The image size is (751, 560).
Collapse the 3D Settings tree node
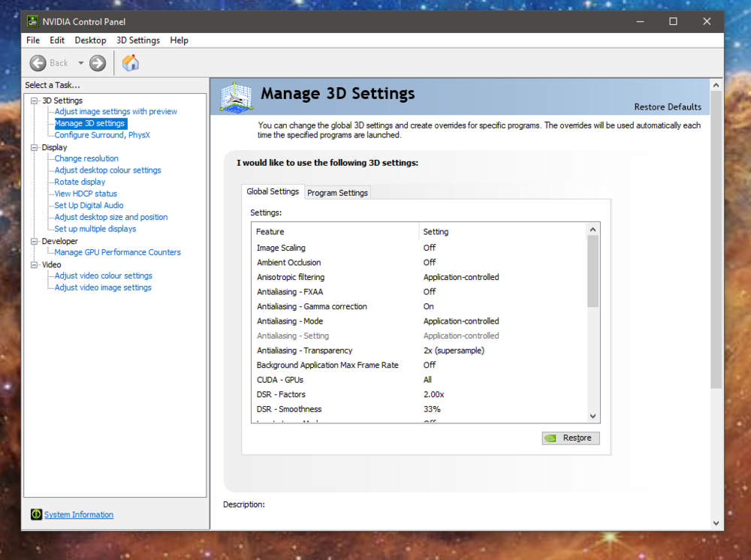34,101
